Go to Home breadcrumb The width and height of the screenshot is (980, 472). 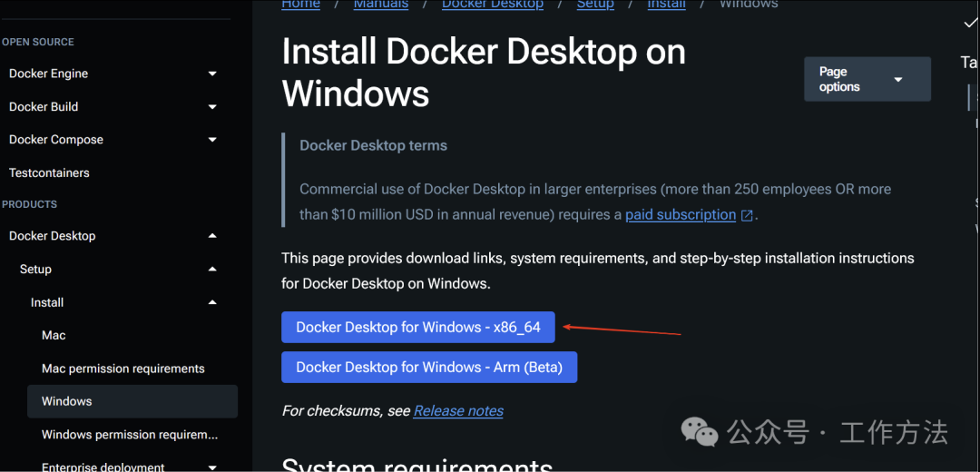300,5
